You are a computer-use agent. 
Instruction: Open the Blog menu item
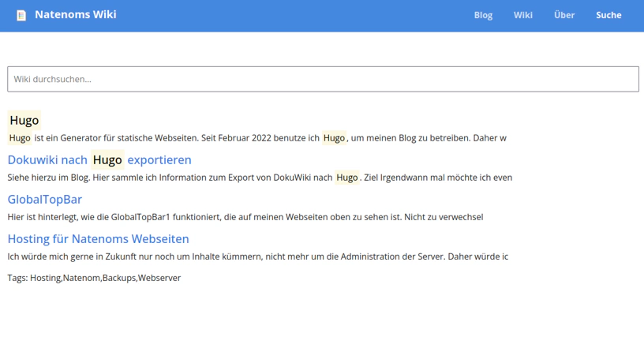click(x=483, y=15)
